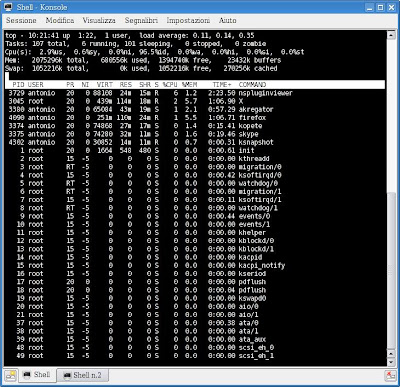The width and height of the screenshot is (400, 387).
Task: Open the Segnalibri menu
Action: [x=141, y=20]
